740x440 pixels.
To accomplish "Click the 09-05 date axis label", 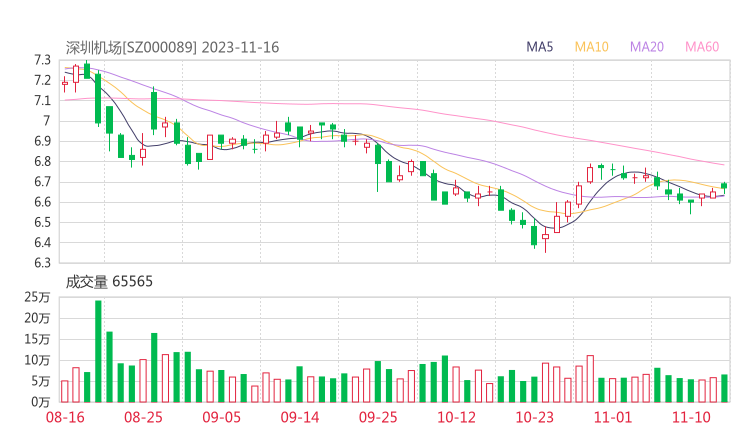I will [221, 417].
